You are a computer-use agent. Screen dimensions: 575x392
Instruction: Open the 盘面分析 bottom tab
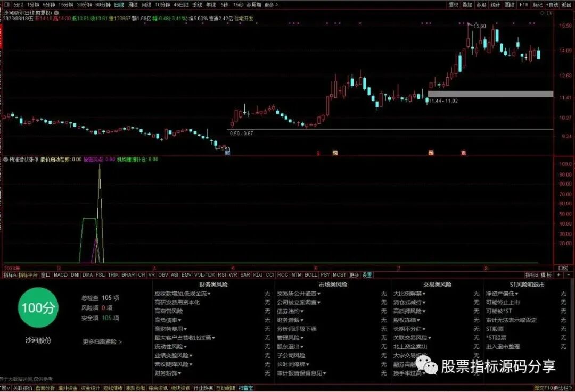pos(45,388)
